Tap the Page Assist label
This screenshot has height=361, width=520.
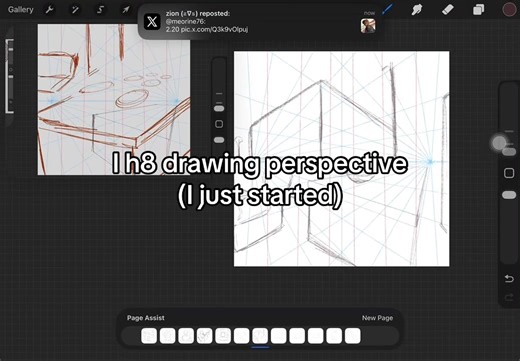(x=146, y=318)
